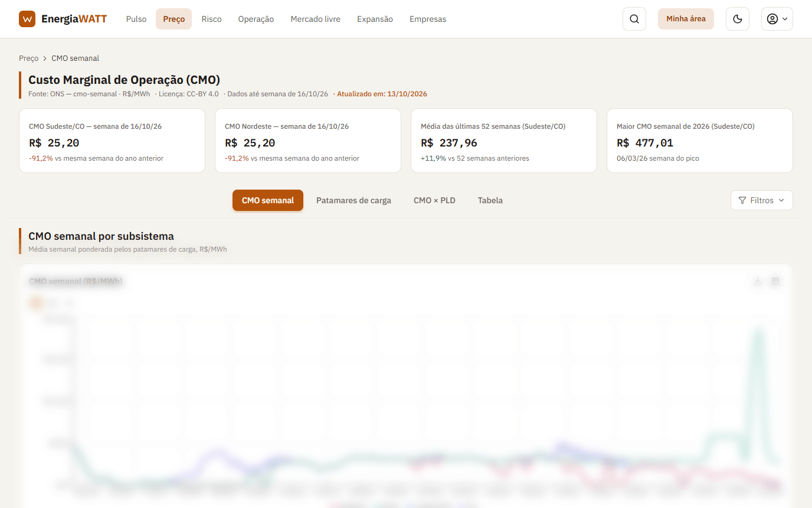Click '06/03/26 semana do pico' text
812x508 pixels.
pyautogui.click(x=658, y=158)
